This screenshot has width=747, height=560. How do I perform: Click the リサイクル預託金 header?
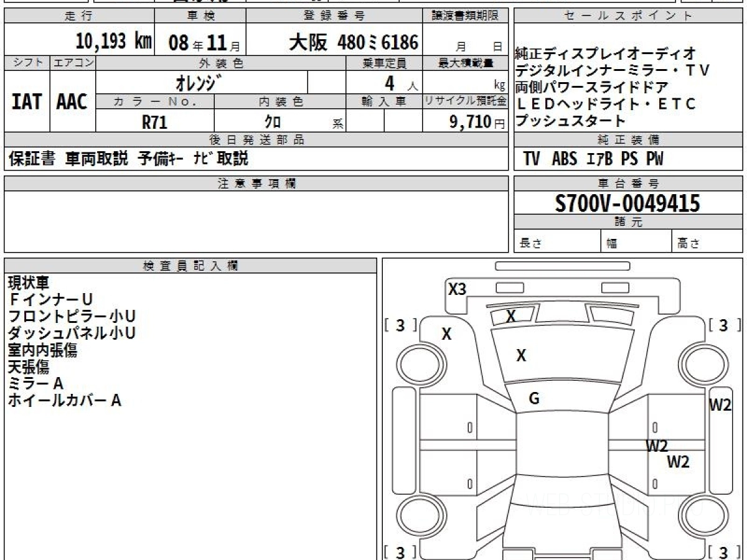(465, 101)
